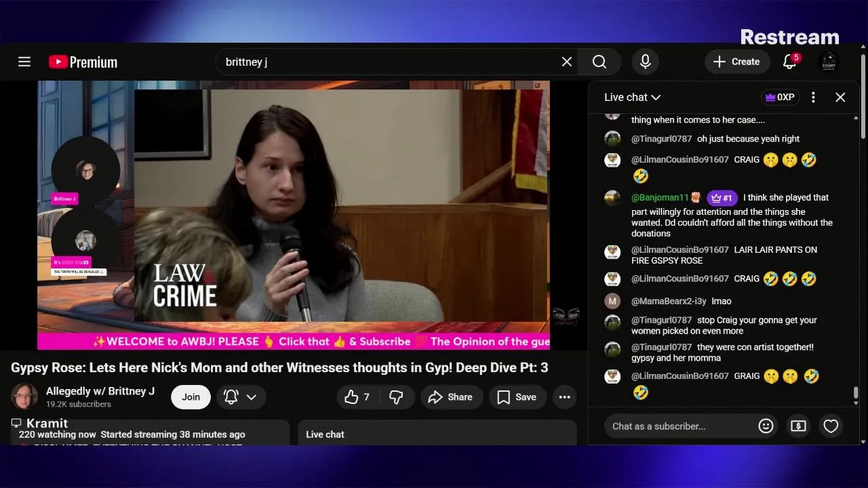Click @MamaBearx2-i3y username in chat
Screen dimensions: 868x488
(x=669, y=301)
